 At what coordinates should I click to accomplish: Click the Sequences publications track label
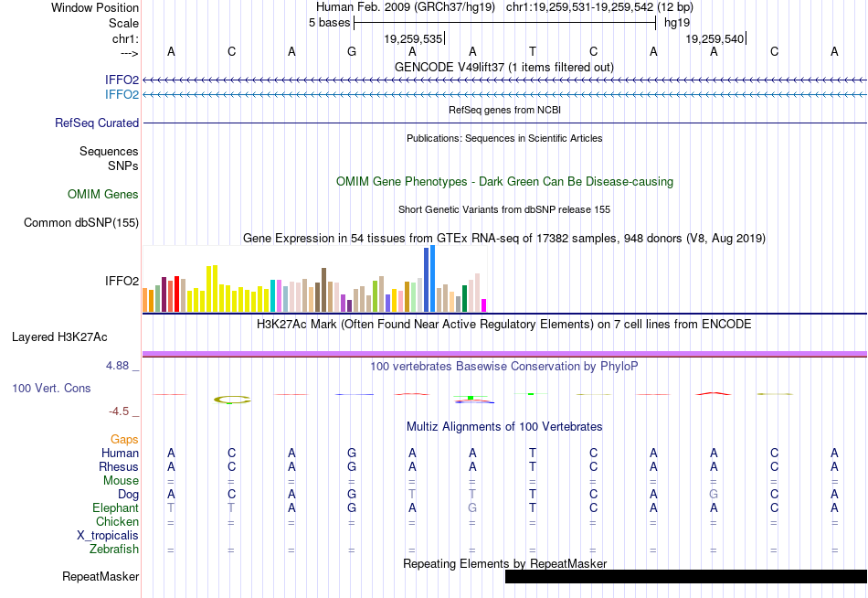pos(109,151)
